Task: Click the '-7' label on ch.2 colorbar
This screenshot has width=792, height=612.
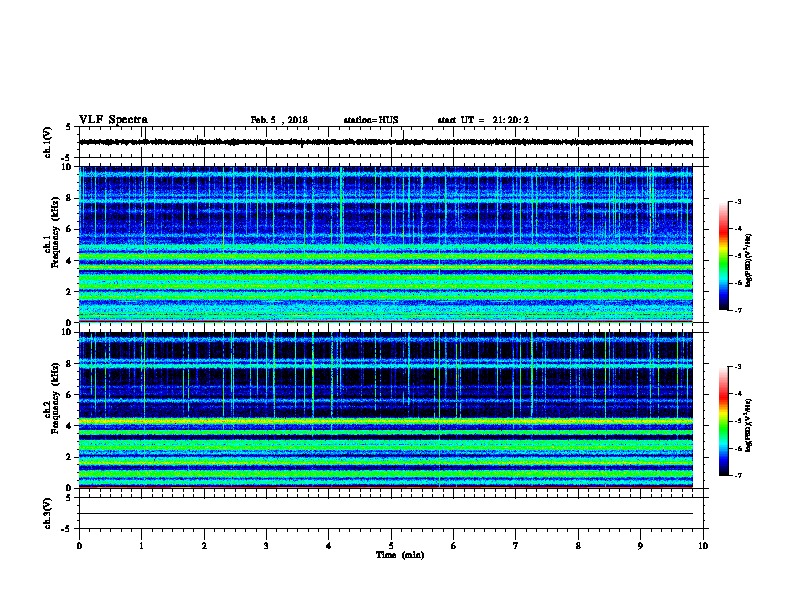Action: click(x=737, y=476)
